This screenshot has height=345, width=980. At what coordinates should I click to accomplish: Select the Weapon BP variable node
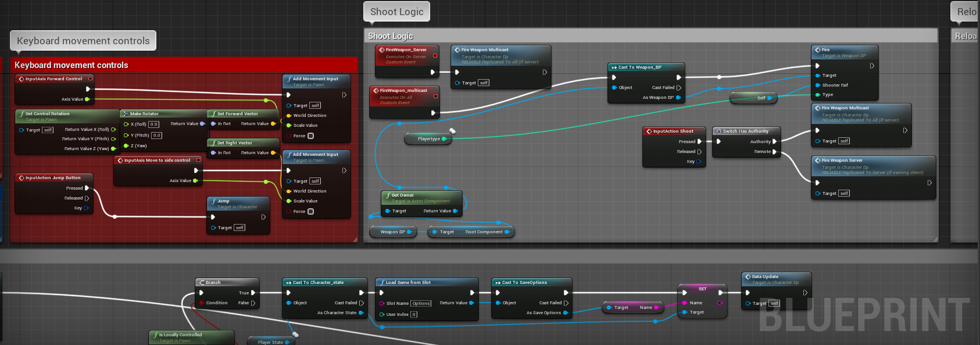click(x=392, y=232)
